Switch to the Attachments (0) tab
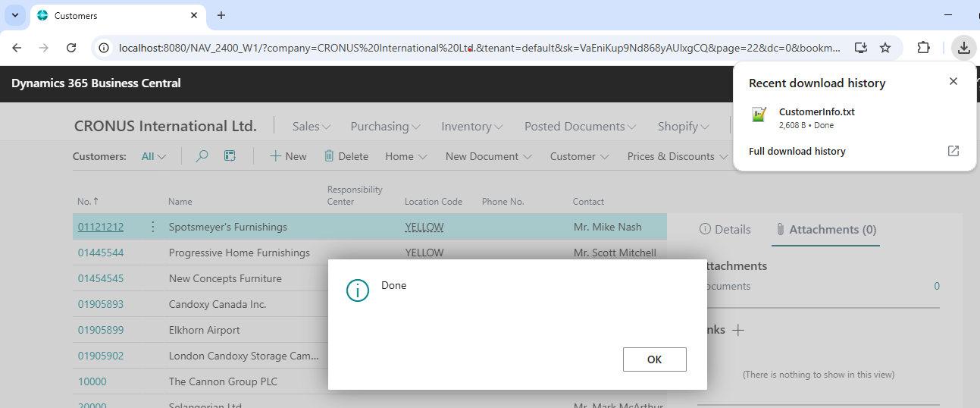Viewport: 980px width, 408px height. (825, 229)
